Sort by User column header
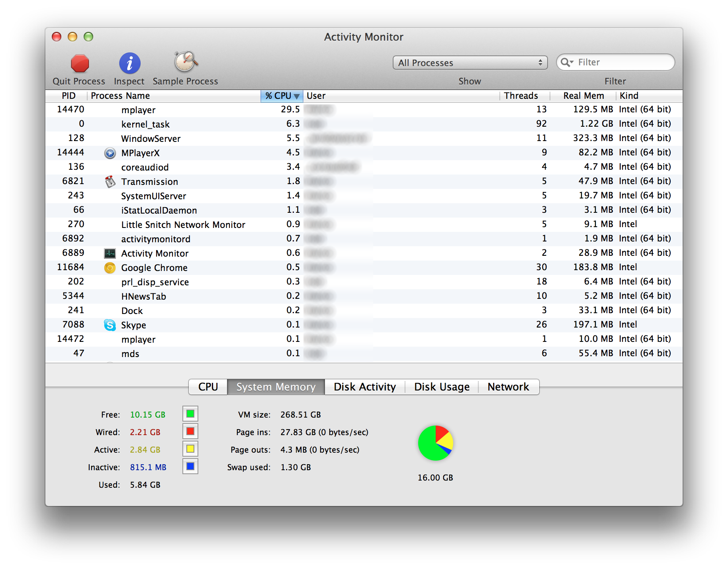This screenshot has height=569, width=728. (x=401, y=96)
